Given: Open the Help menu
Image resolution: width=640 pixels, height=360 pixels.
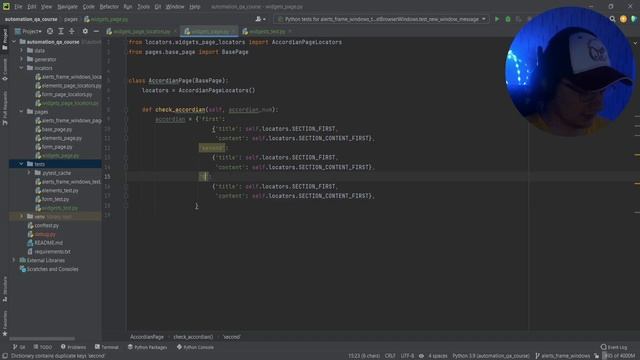Looking at the screenshot, I should pos(195,7).
